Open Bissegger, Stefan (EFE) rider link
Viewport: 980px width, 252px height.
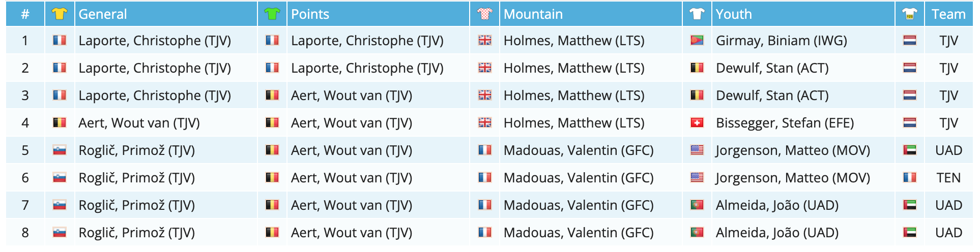pyautogui.click(x=785, y=123)
